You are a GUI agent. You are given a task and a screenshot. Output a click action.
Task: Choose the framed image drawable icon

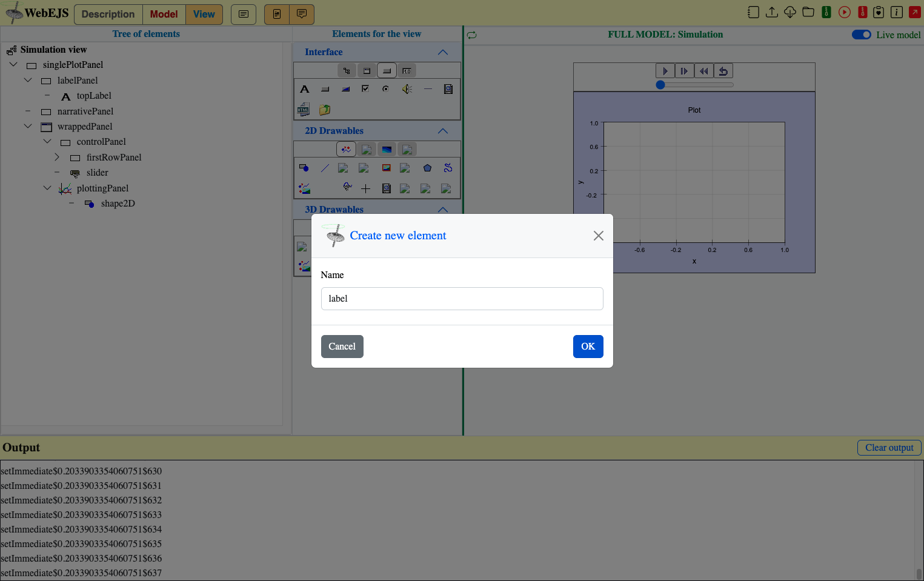coord(386,168)
